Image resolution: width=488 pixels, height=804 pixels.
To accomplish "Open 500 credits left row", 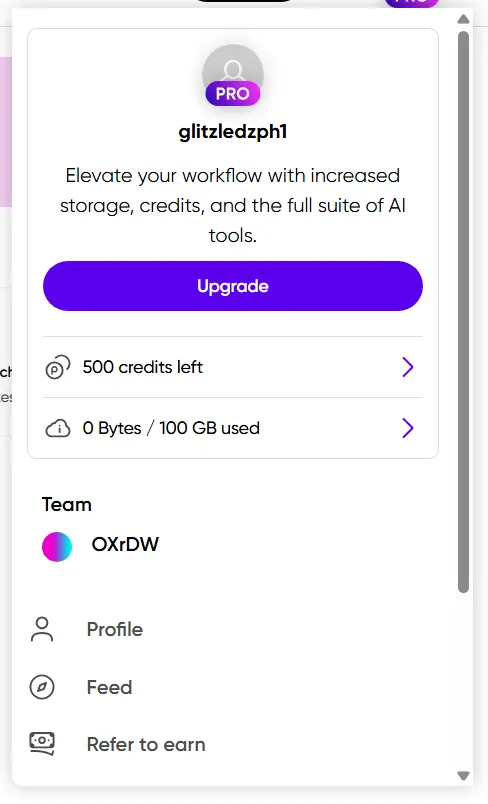I will [233, 367].
